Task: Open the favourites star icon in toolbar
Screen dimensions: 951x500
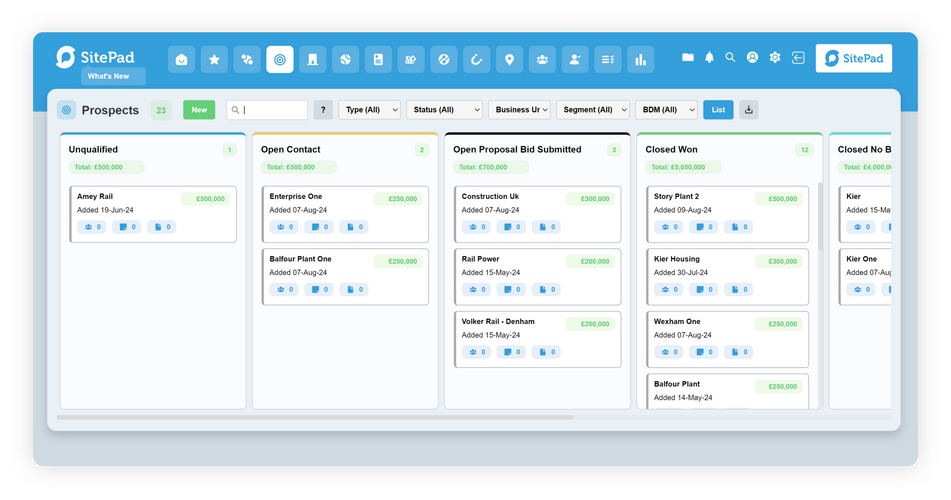Action: click(214, 60)
